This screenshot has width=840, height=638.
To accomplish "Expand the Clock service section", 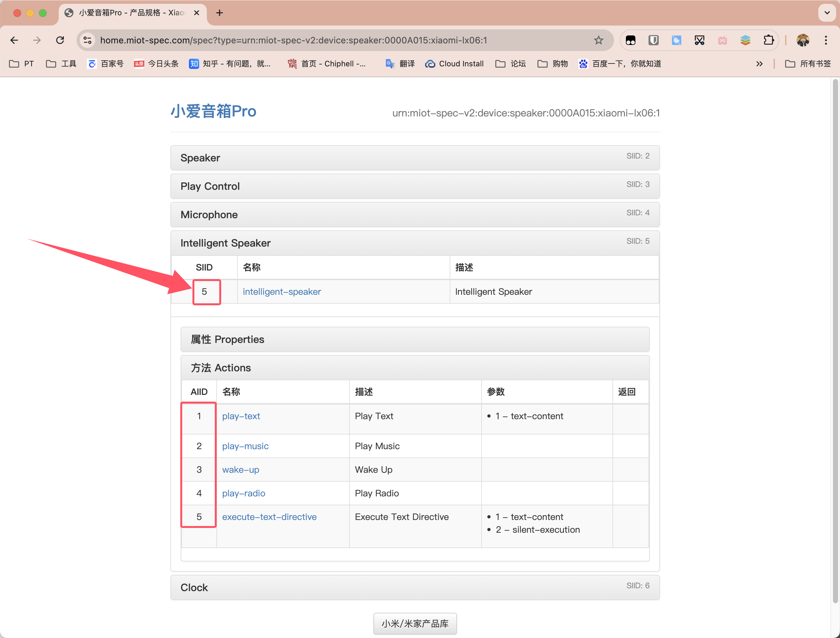I will 415,588.
